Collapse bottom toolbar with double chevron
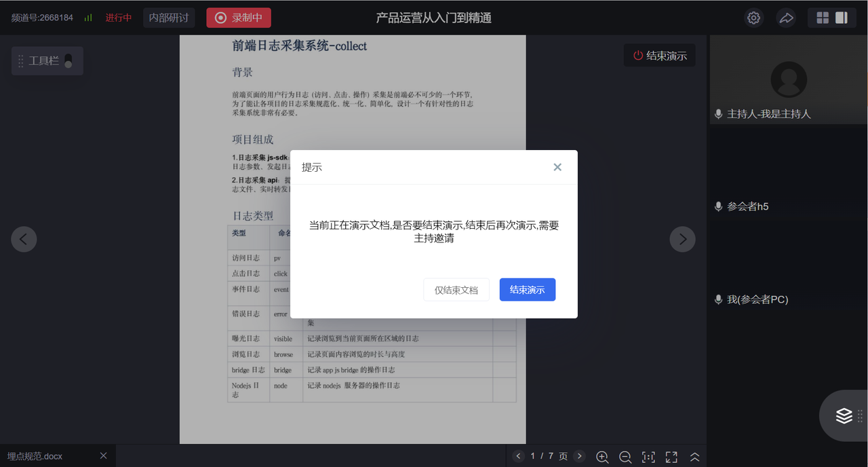Screen dimensions: 868x467 [x=694, y=457]
